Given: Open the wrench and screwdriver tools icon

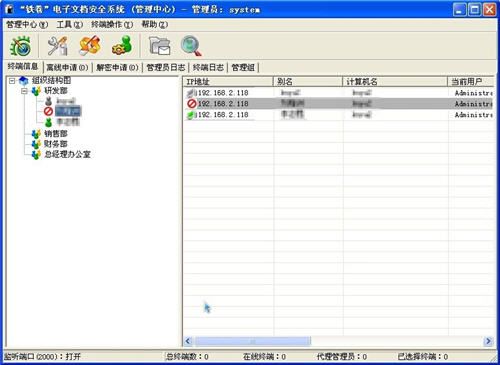Looking at the screenshot, I should (x=57, y=46).
